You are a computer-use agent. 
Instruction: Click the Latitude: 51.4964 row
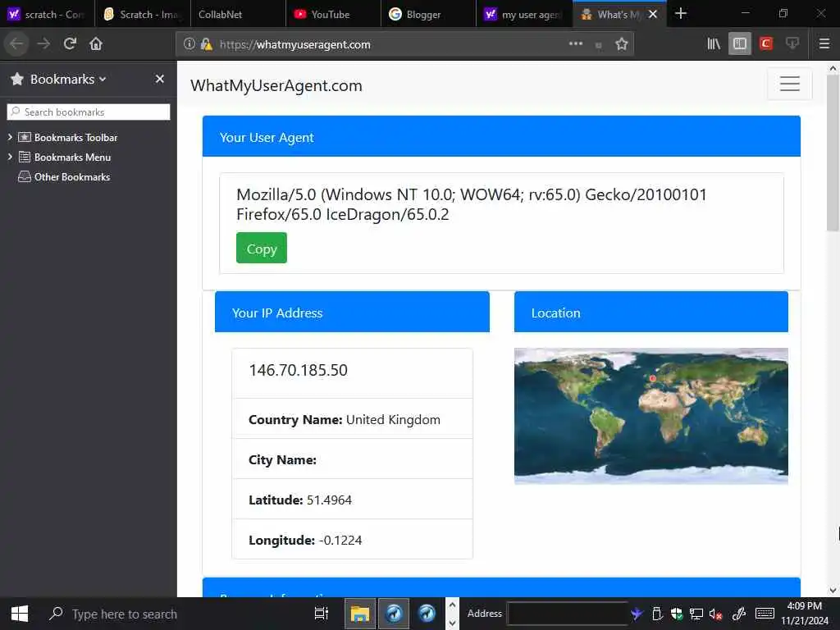352,500
